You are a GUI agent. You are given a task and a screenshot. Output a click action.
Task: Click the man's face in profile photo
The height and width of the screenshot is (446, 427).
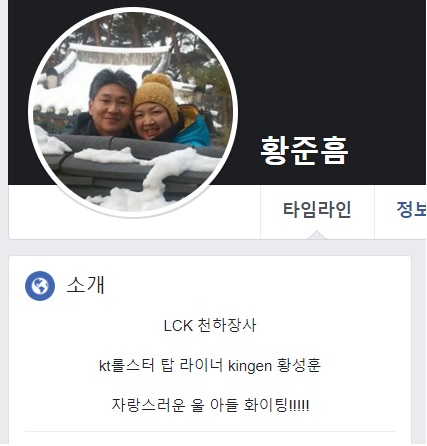pyautogui.click(x=110, y=108)
